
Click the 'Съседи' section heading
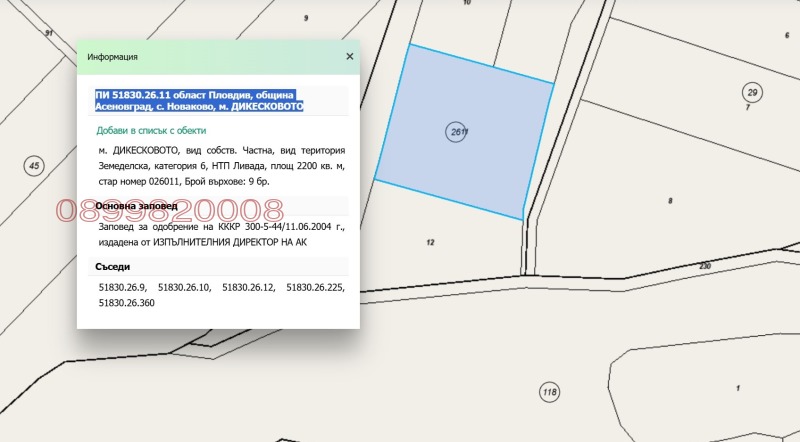[112, 267]
